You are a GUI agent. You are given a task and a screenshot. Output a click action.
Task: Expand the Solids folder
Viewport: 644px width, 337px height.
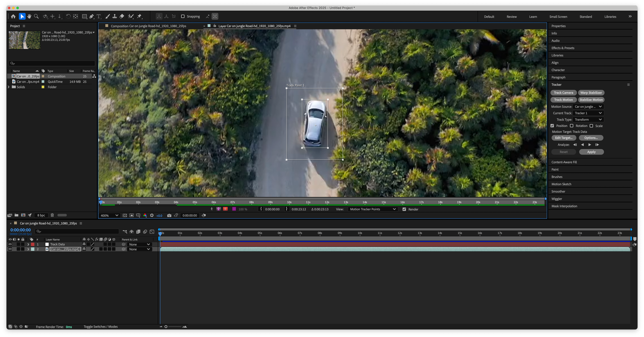click(9, 87)
